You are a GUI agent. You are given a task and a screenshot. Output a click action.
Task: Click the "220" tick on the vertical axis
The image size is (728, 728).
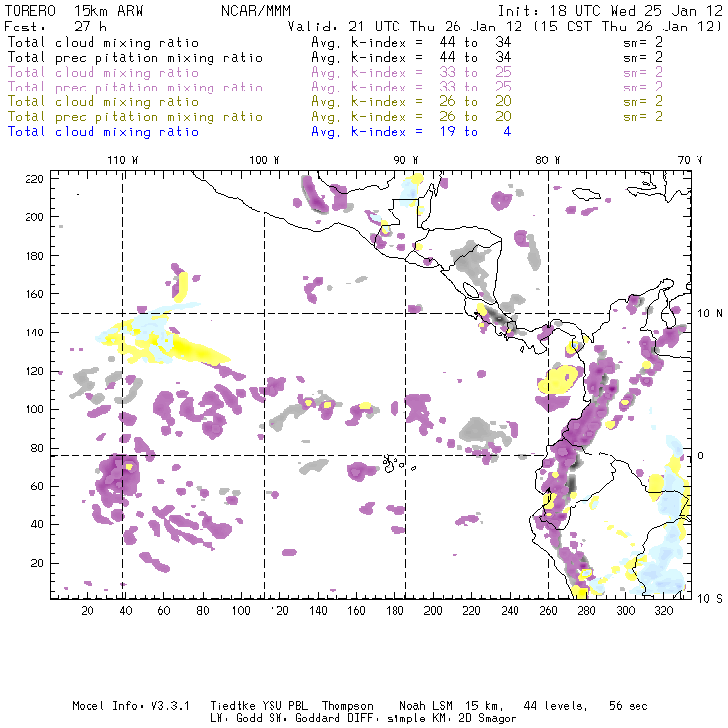pos(34,179)
